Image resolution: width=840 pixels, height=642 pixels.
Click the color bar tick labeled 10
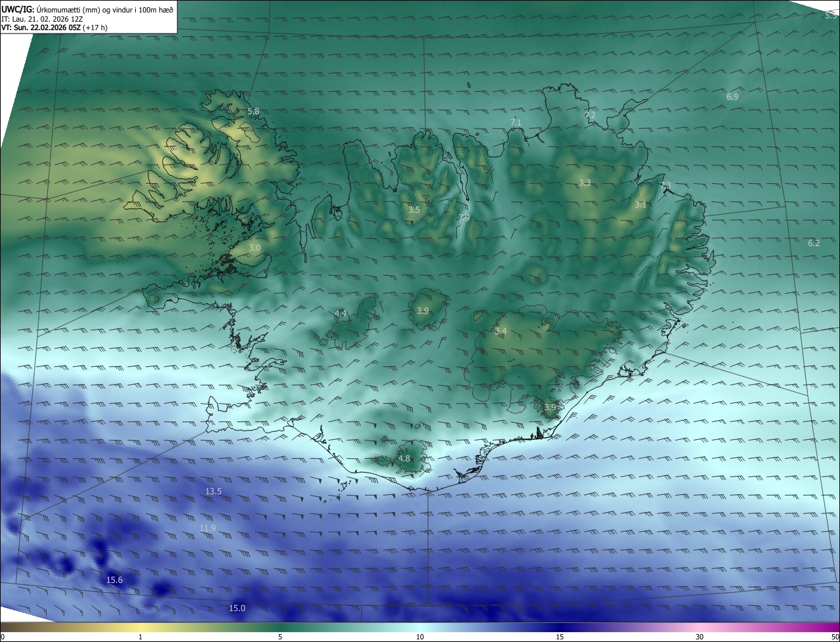tap(420, 637)
